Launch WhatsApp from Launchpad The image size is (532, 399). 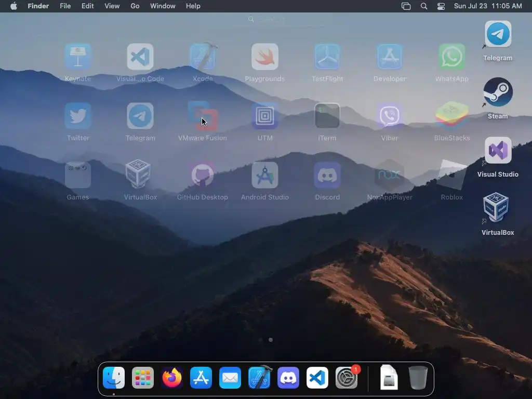[x=452, y=57]
